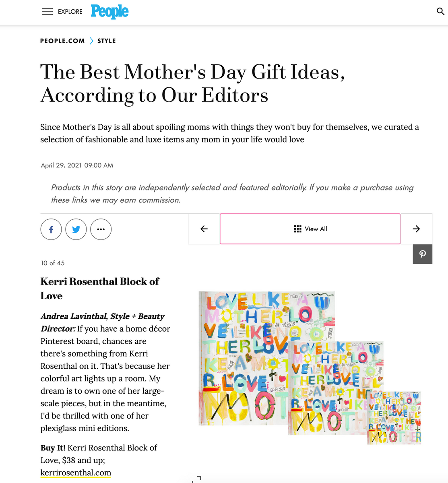Open the more sharing options ellipsis icon
This screenshot has height=483, width=448.
(x=101, y=229)
